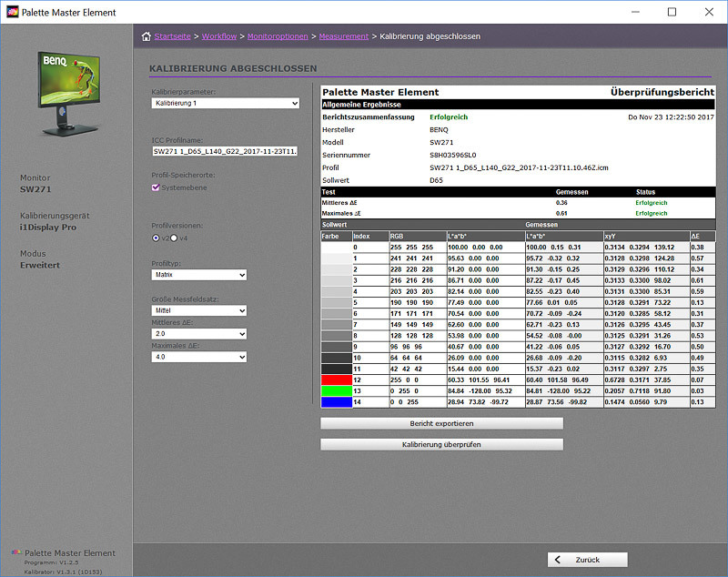Click the red color swatch, index 12
This screenshot has height=577, width=728.
(x=337, y=380)
